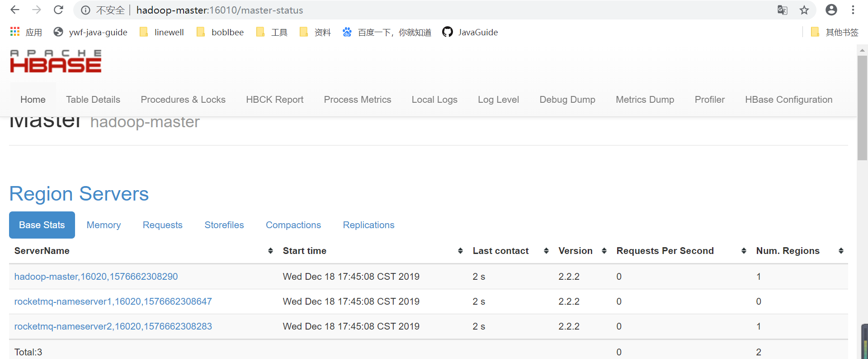Open the hadoop-master,16020 region server link

click(x=96, y=277)
